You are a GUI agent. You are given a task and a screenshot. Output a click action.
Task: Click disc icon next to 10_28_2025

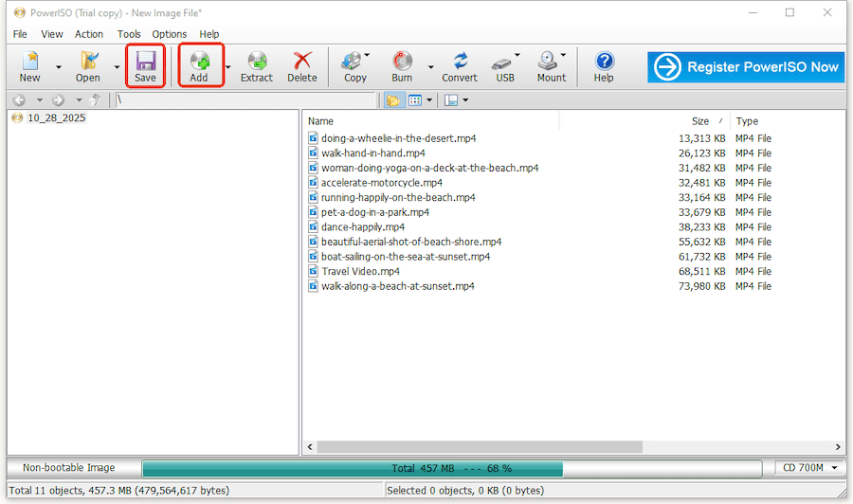pos(17,118)
